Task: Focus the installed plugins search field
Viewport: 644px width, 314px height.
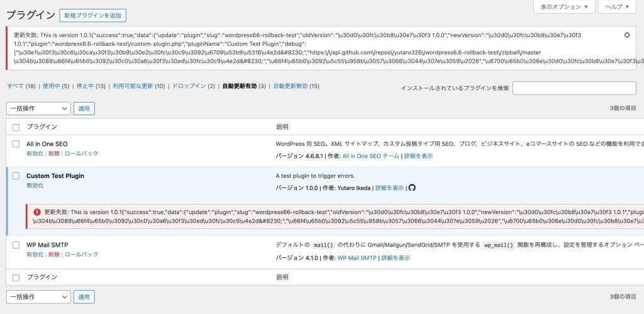Action: point(574,88)
